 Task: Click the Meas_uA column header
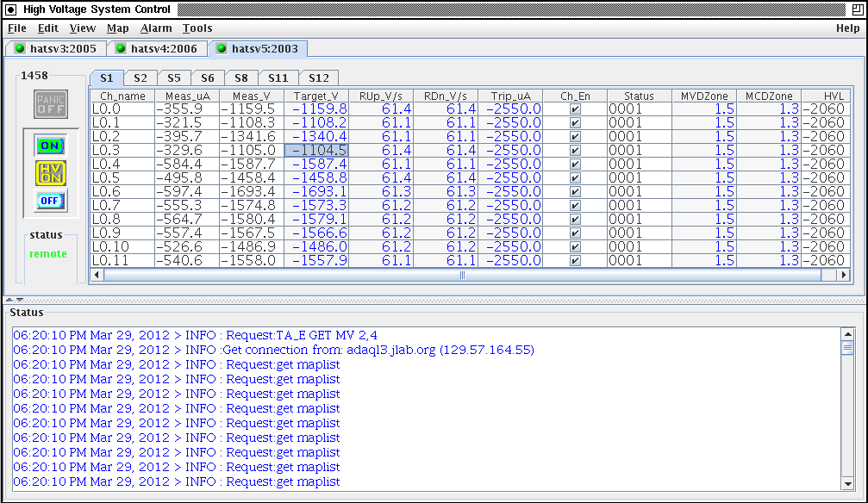pos(187,96)
